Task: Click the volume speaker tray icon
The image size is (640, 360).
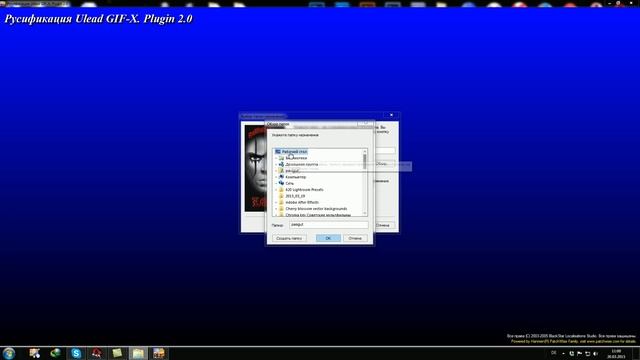Action: tap(596, 353)
